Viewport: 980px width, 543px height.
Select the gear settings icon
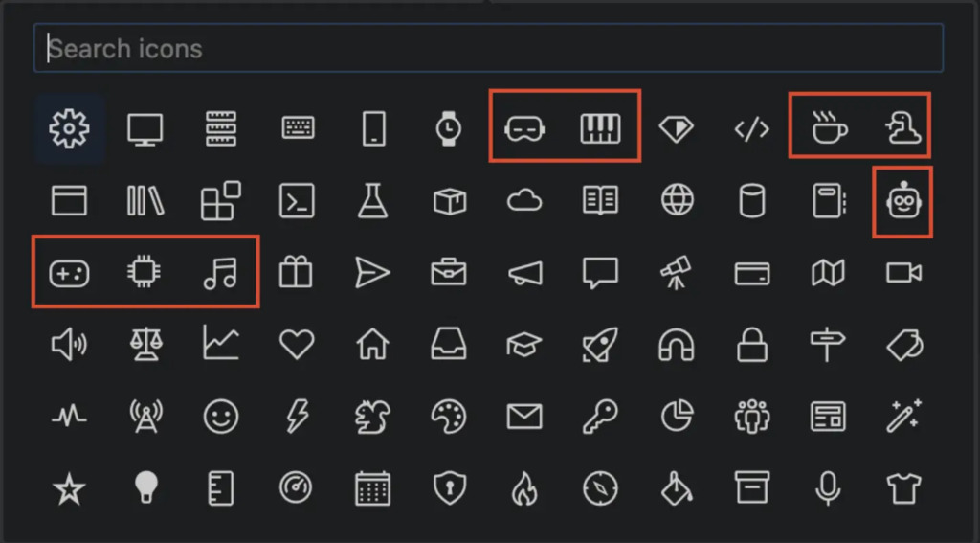(x=69, y=127)
